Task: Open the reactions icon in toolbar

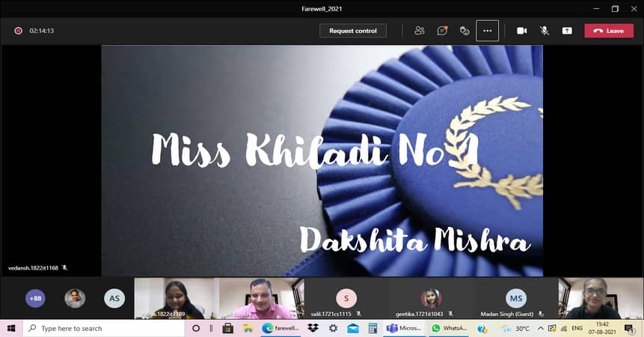Action: point(464,31)
